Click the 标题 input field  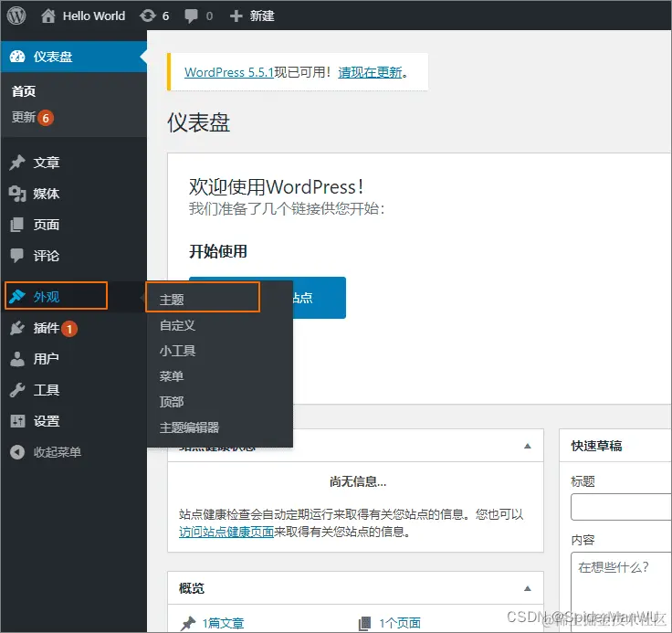coord(622,507)
